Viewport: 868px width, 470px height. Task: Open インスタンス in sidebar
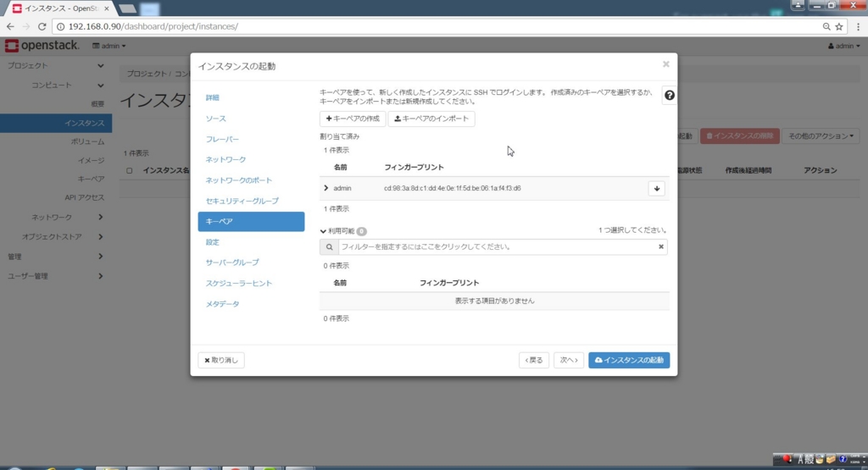point(56,124)
